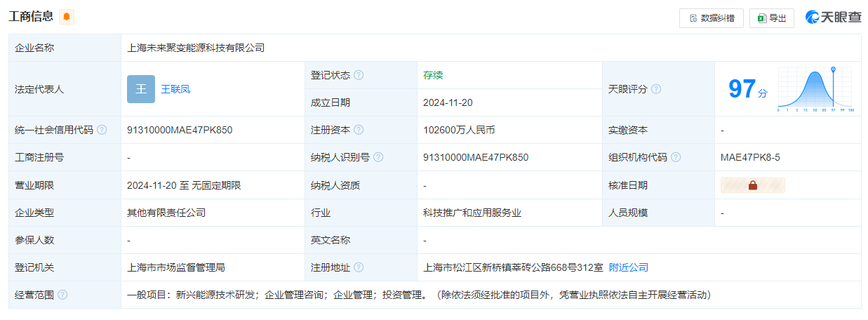Click help icon beside 组织机构代码

click(x=676, y=157)
